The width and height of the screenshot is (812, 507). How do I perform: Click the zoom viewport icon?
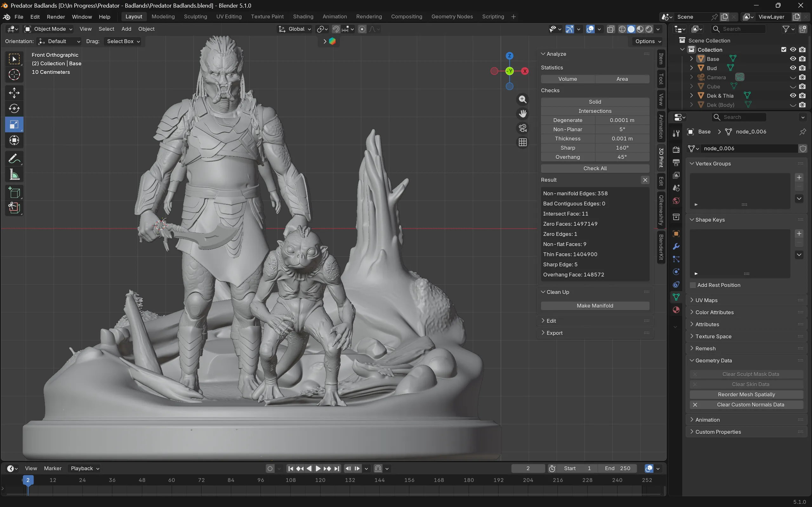click(x=522, y=99)
